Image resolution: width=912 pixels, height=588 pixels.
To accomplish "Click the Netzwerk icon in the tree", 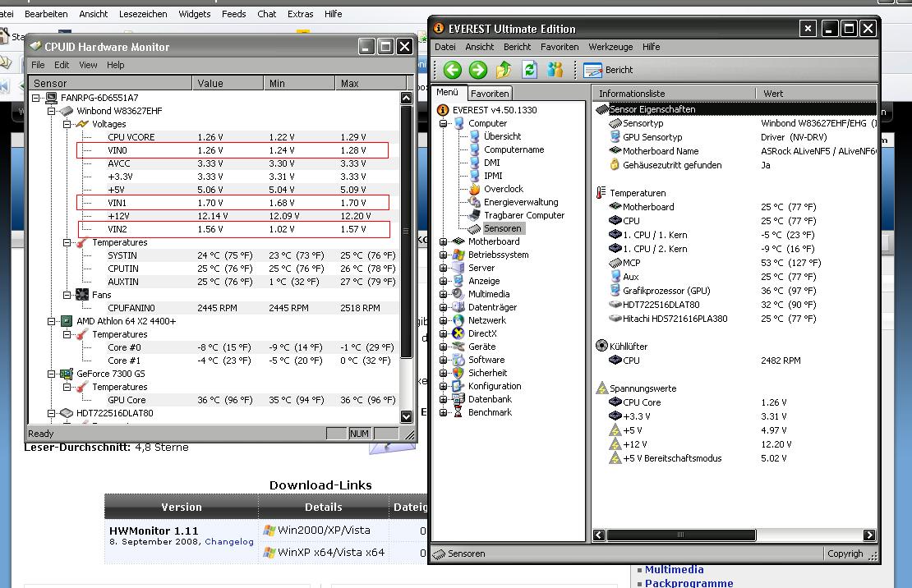I will [458, 320].
